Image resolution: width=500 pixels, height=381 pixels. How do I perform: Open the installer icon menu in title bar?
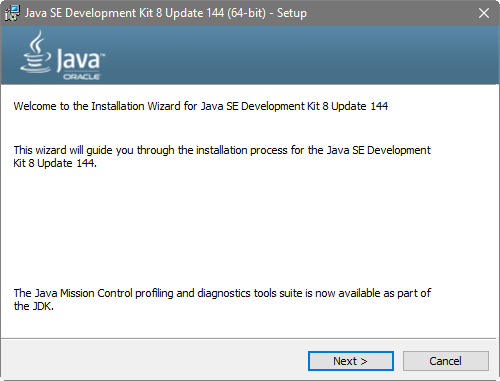pyautogui.click(x=12, y=13)
